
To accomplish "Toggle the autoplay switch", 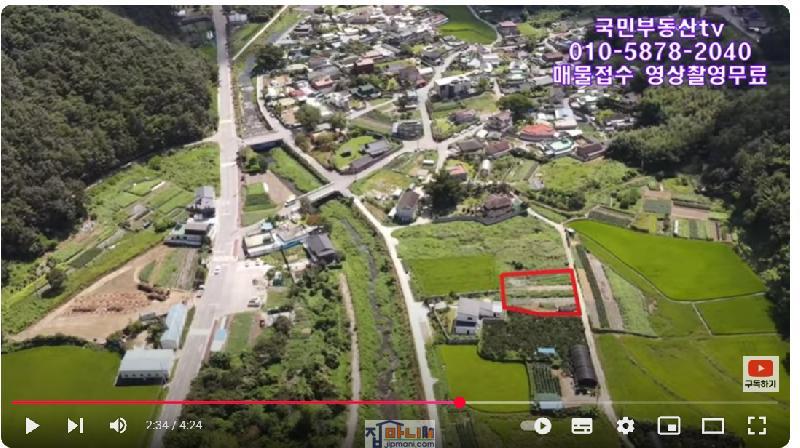I will [x=536, y=426].
